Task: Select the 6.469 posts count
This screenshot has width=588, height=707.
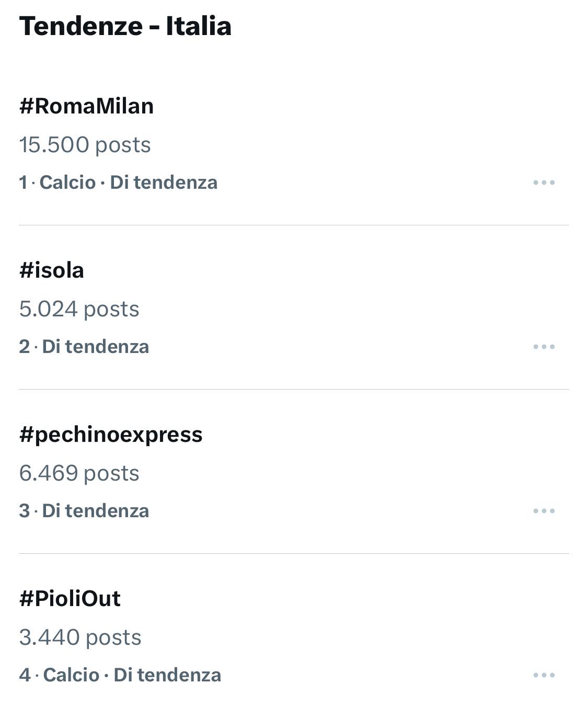Action: (x=79, y=473)
